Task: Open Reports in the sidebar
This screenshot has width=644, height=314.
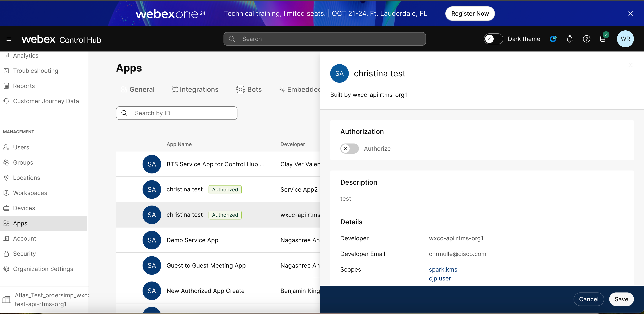Action: click(x=24, y=86)
